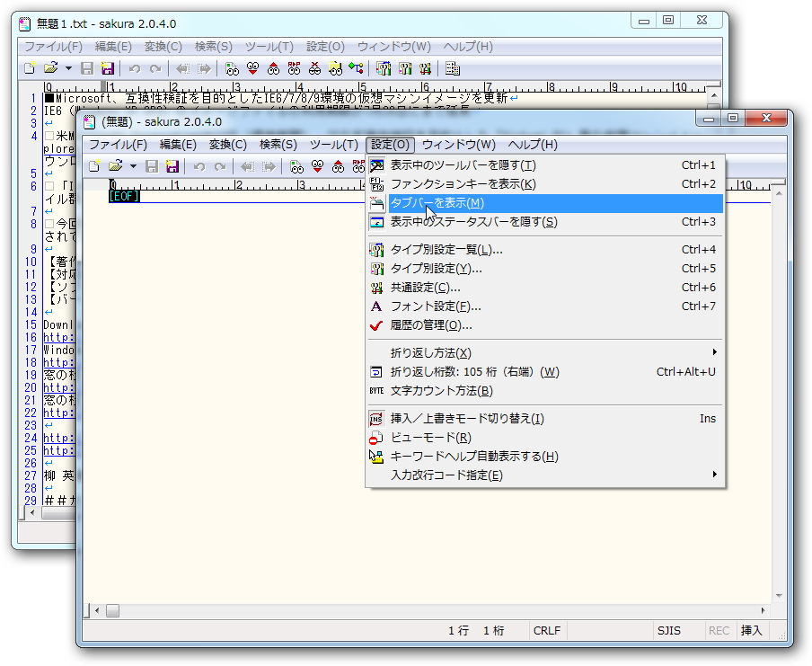Open 設定(O) menu in front window
This screenshot has width=812, height=666.
tap(390, 145)
